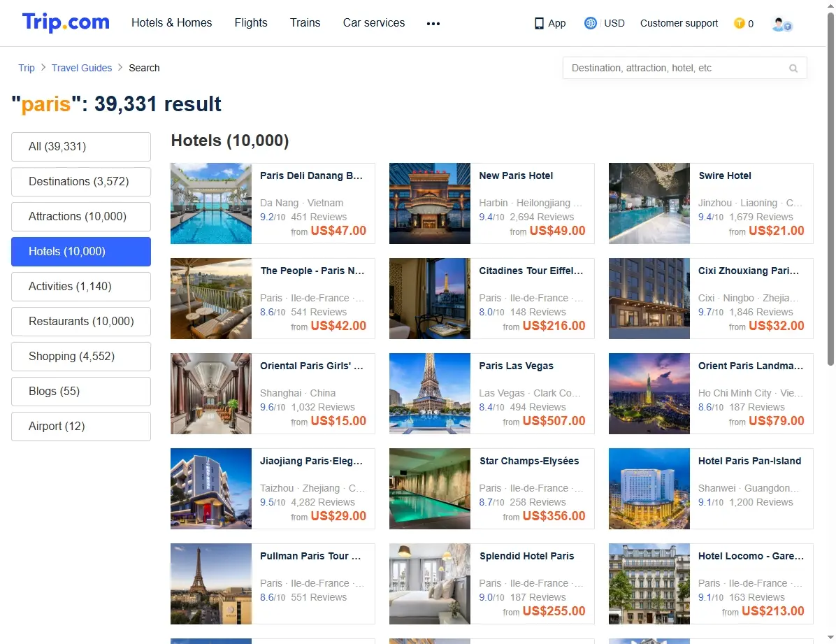Open Swire Hotel thumbnail image
The width and height of the screenshot is (836, 644).
(x=649, y=203)
